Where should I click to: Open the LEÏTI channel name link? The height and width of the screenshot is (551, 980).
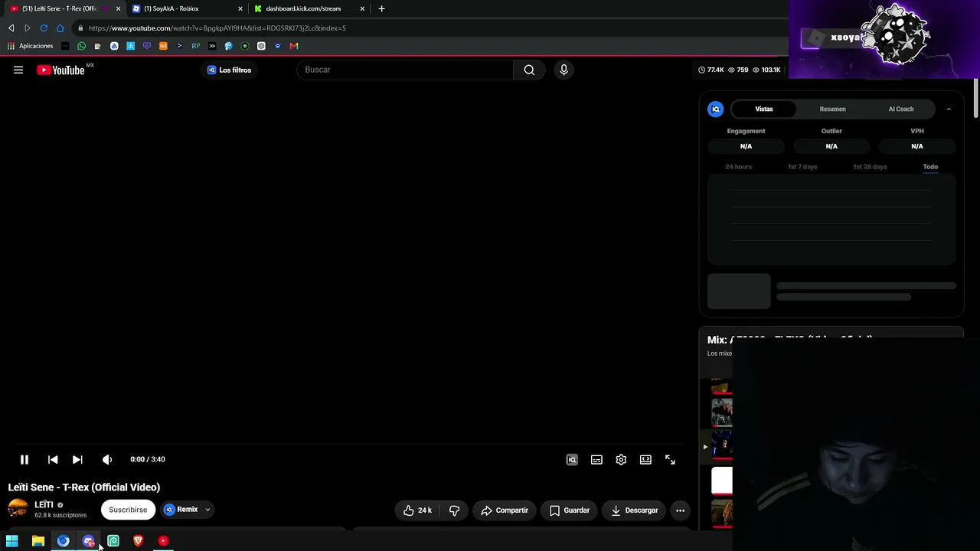point(44,504)
